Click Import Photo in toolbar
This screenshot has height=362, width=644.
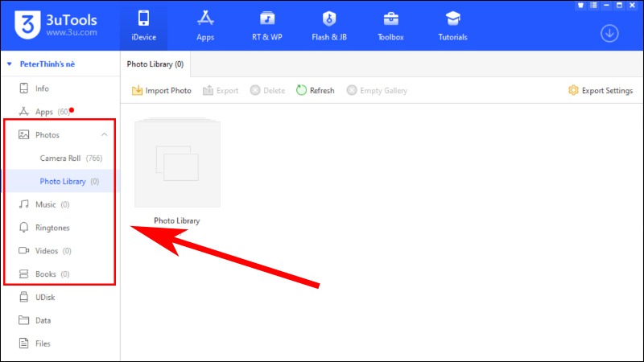162,90
